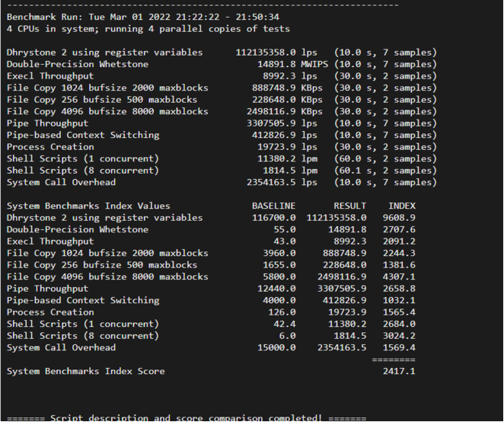Select '4 CPUs in system' text line

pos(148,29)
